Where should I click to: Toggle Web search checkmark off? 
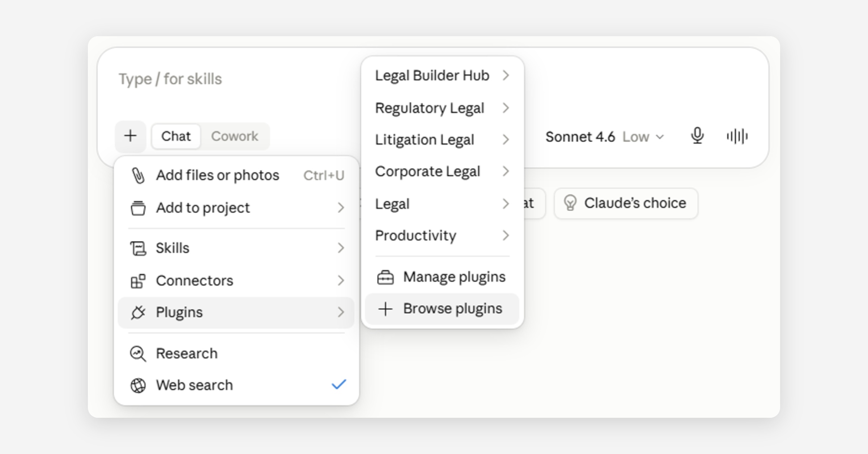point(339,384)
